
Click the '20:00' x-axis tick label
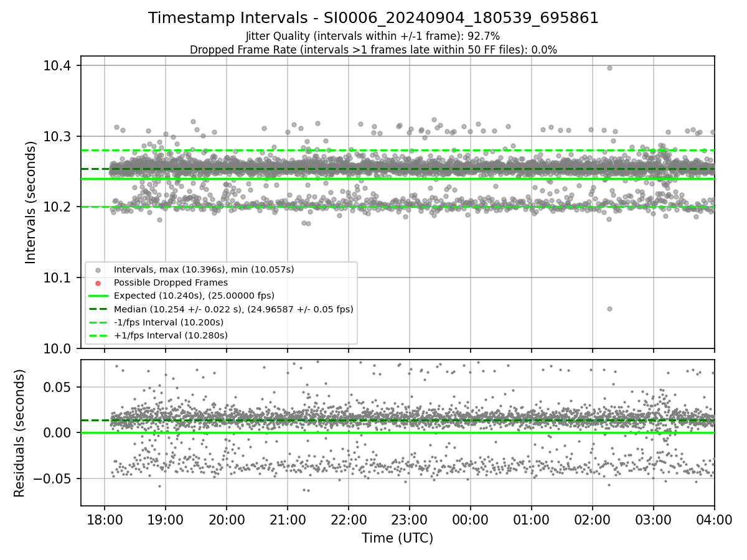point(226,520)
